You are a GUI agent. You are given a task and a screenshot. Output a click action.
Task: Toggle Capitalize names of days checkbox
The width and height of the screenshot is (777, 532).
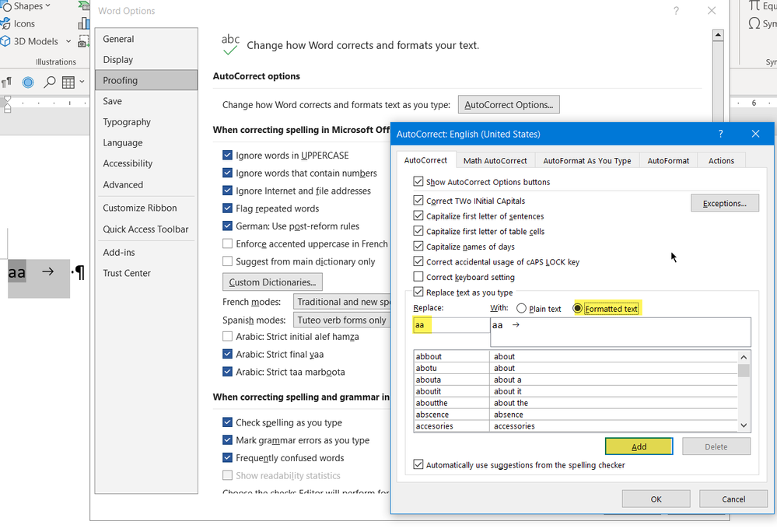coord(418,247)
